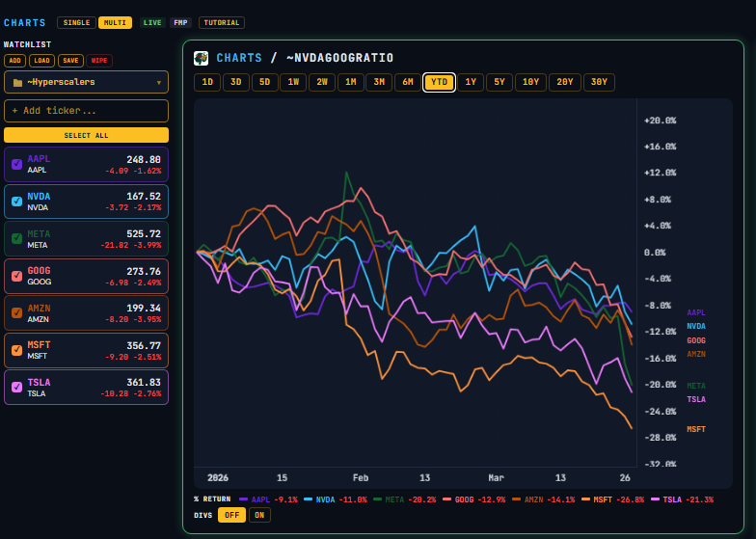Image resolution: width=756 pixels, height=539 pixels.
Task: Click the NVDA blue legend swatch below chart
Action: [309, 499]
